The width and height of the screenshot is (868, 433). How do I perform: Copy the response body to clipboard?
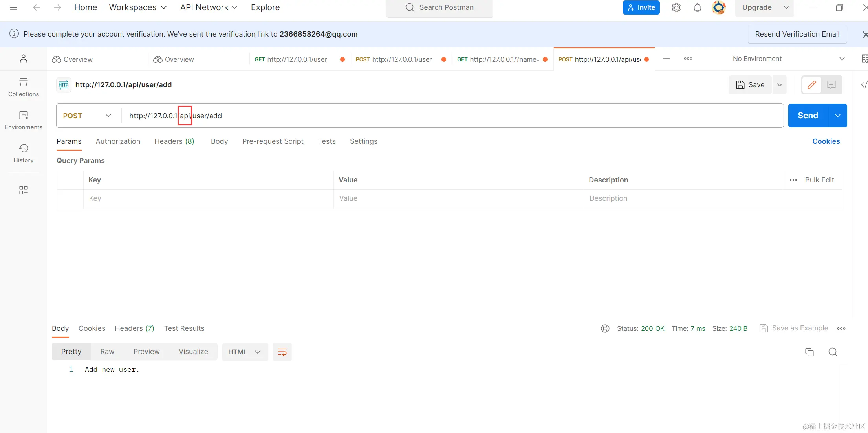click(x=809, y=352)
